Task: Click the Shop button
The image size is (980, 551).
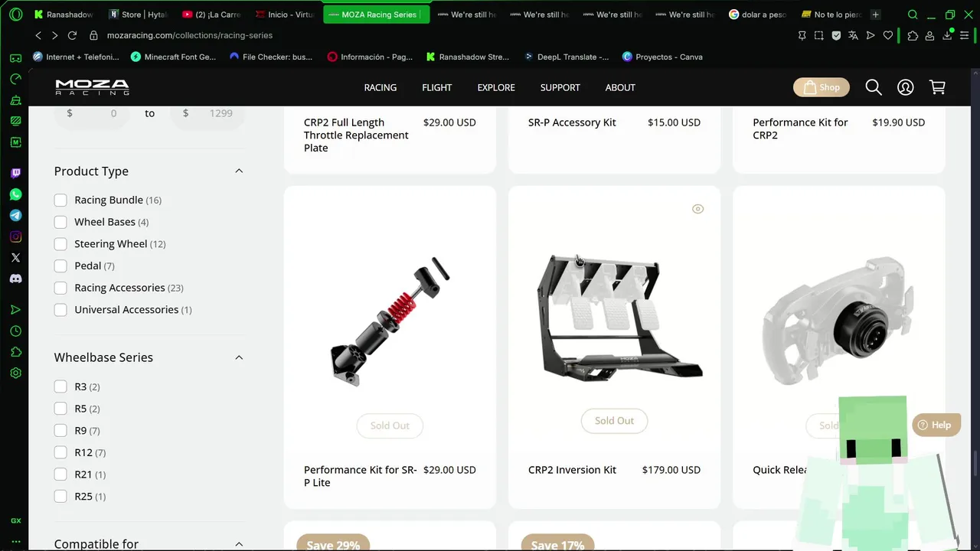Action: tap(822, 87)
